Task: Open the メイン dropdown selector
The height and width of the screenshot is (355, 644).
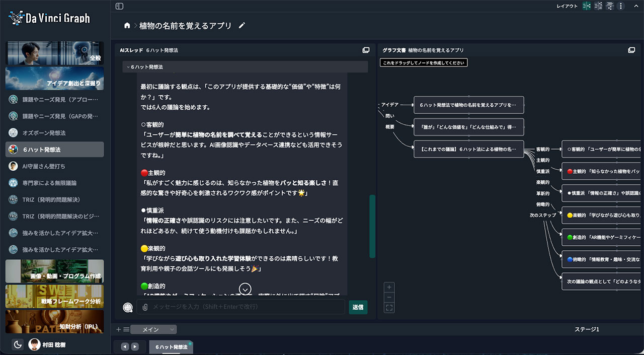Action: (x=153, y=329)
